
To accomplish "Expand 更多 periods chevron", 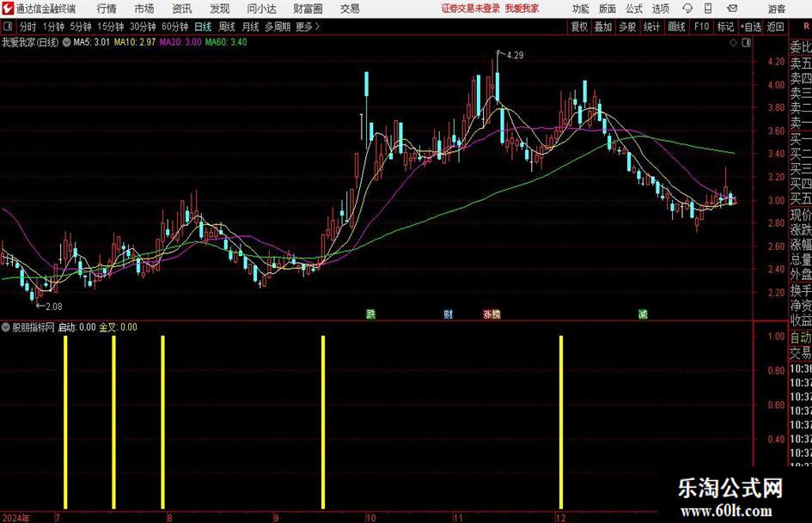I will coord(317,27).
